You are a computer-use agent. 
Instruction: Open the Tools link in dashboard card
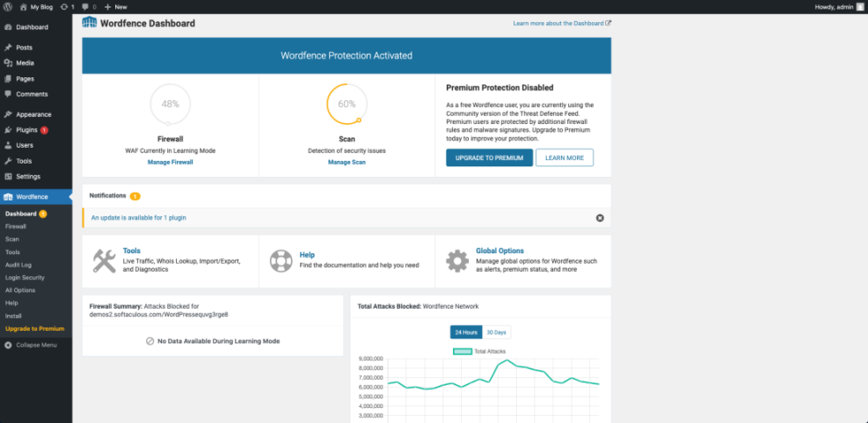point(132,251)
